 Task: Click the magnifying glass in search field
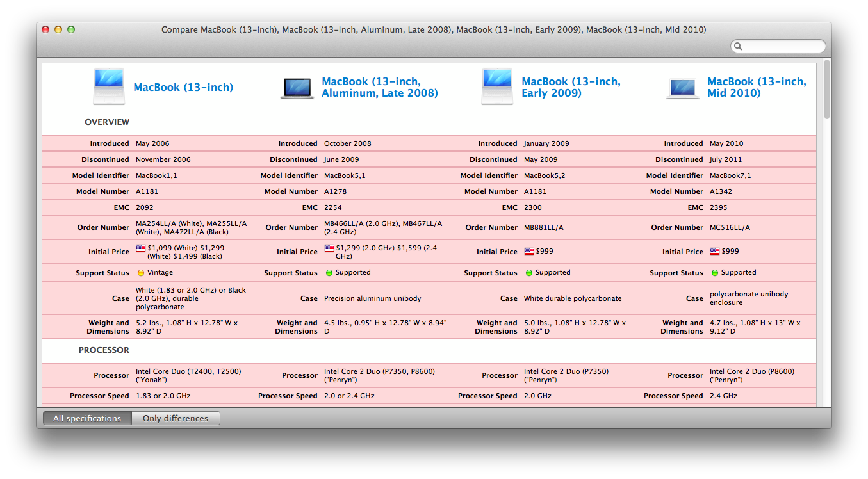[x=738, y=46]
